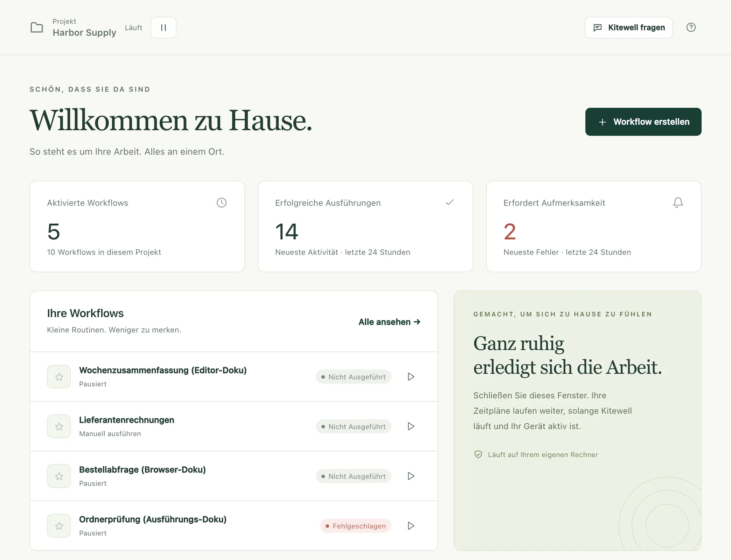The image size is (731, 560).
Task: Open the Lieferantenrechnungen workflow title
Action: point(127,420)
